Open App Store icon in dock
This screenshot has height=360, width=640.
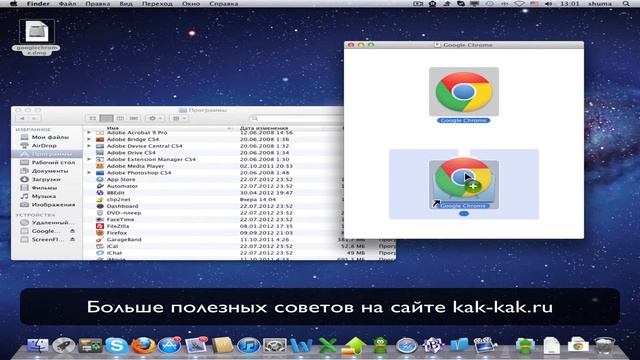coord(169,345)
